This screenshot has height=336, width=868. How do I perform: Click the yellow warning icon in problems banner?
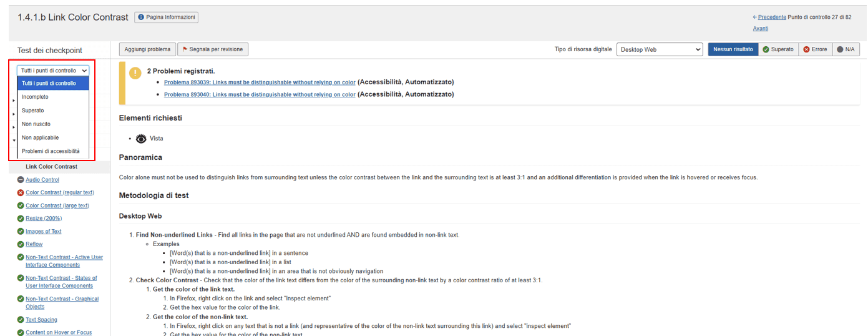pos(135,73)
